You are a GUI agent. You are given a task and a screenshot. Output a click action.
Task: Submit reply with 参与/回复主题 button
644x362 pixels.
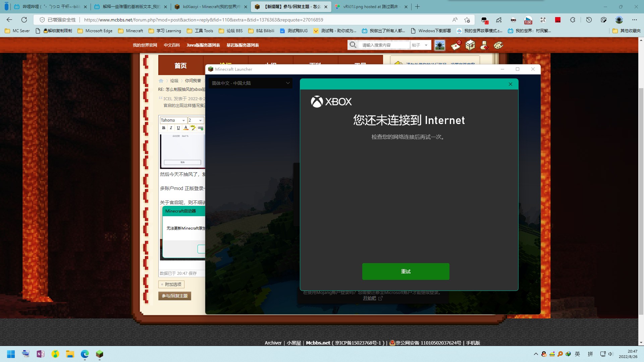click(x=175, y=296)
